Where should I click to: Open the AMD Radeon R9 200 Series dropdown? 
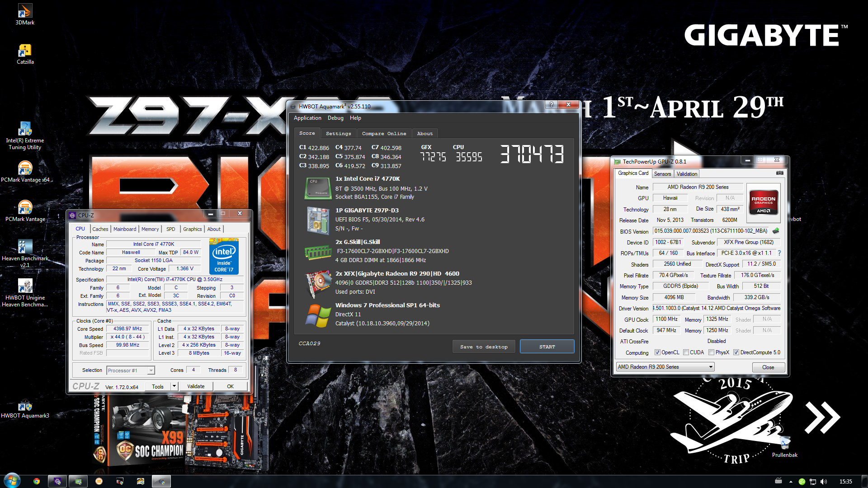[x=665, y=367]
